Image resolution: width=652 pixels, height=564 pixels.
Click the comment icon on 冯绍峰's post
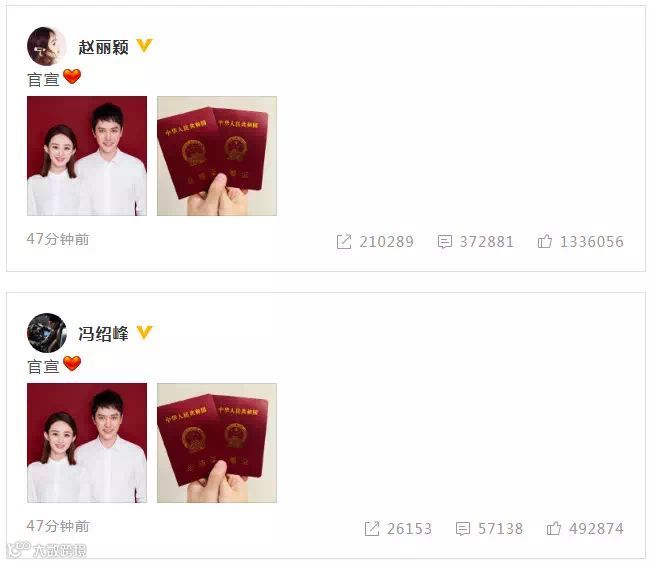(463, 529)
